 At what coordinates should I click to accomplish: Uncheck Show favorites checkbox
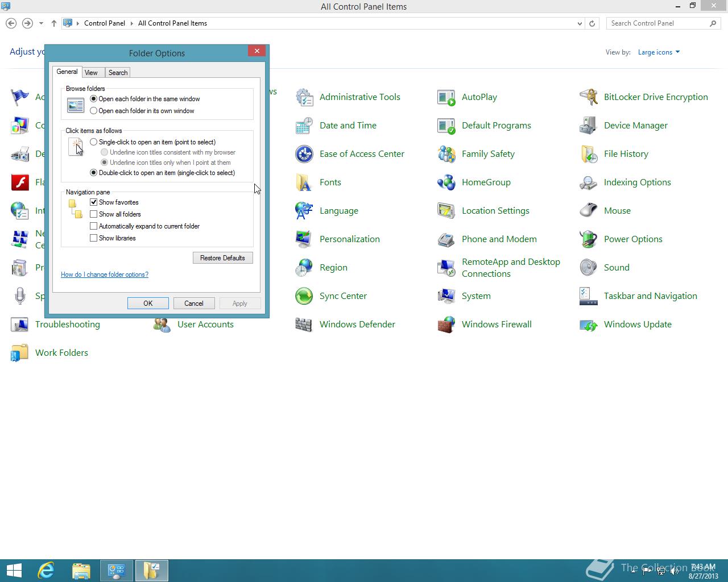click(94, 202)
